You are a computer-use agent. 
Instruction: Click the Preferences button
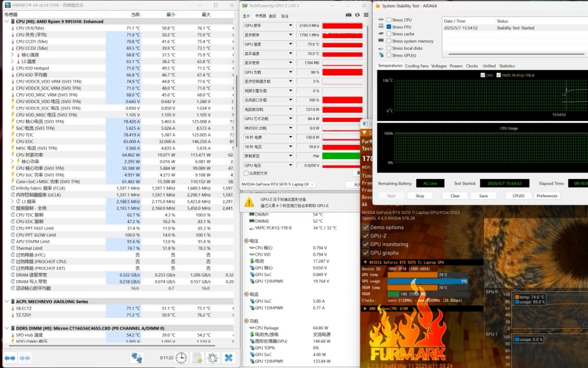click(547, 196)
